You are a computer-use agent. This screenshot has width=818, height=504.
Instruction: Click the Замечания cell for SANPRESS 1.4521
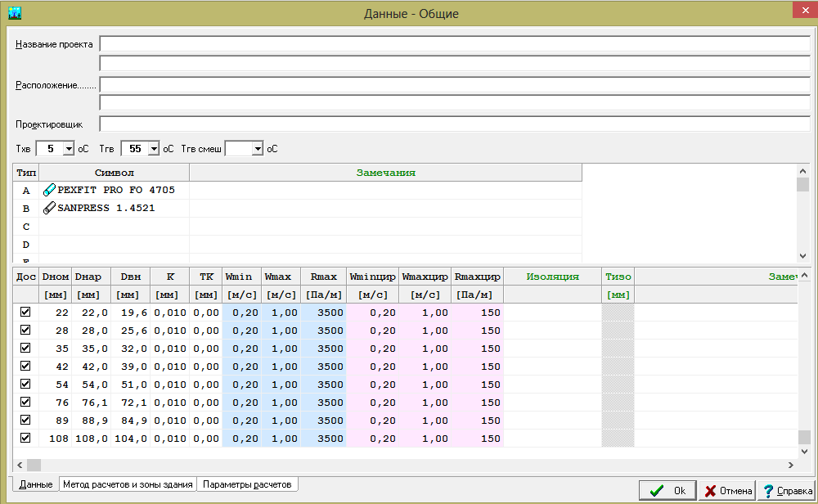pyautogui.click(x=385, y=208)
